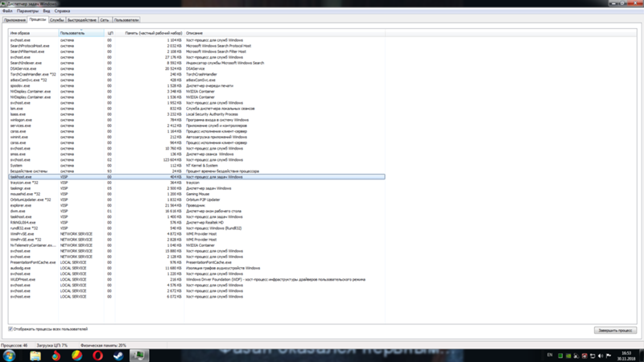Select the spoolsv.exe process
Image resolution: width=644 pixels, height=362 pixels.
[x=196, y=86]
